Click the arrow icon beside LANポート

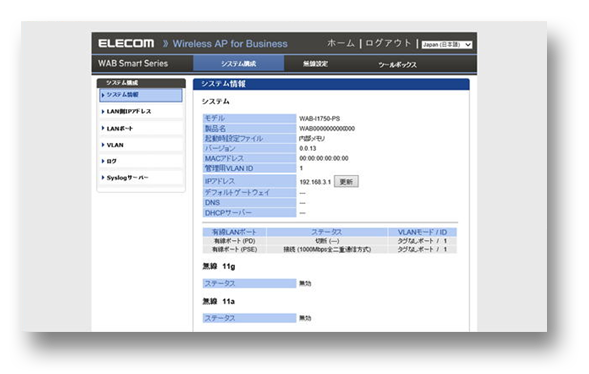click(103, 128)
